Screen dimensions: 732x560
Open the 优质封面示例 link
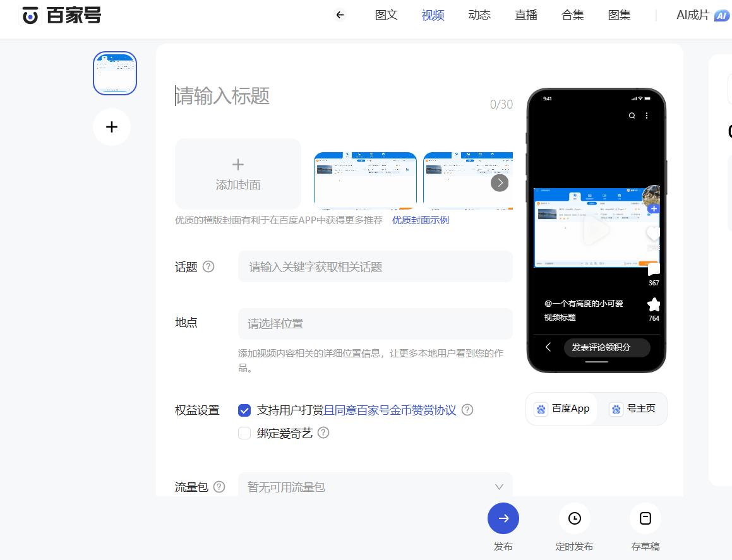tap(420, 220)
